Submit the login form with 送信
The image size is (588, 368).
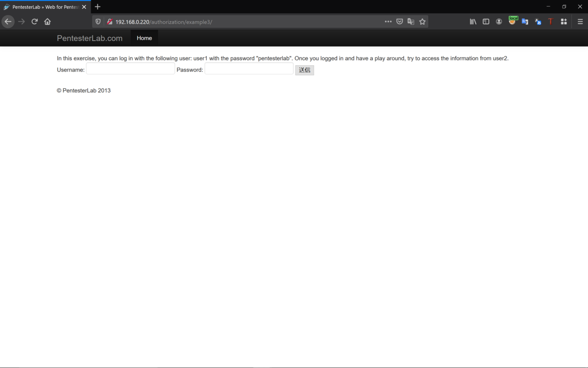(304, 70)
